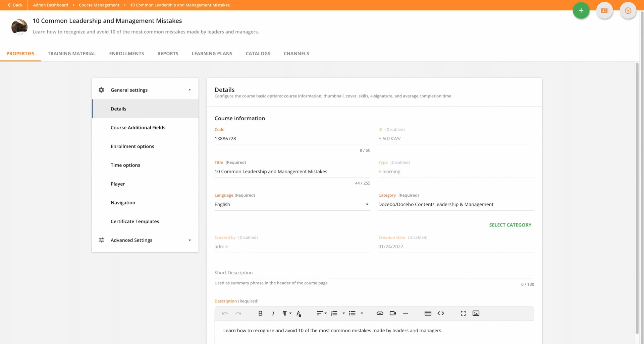
Task: Toggle fullscreen mode for the description editor
Action: 463,313
